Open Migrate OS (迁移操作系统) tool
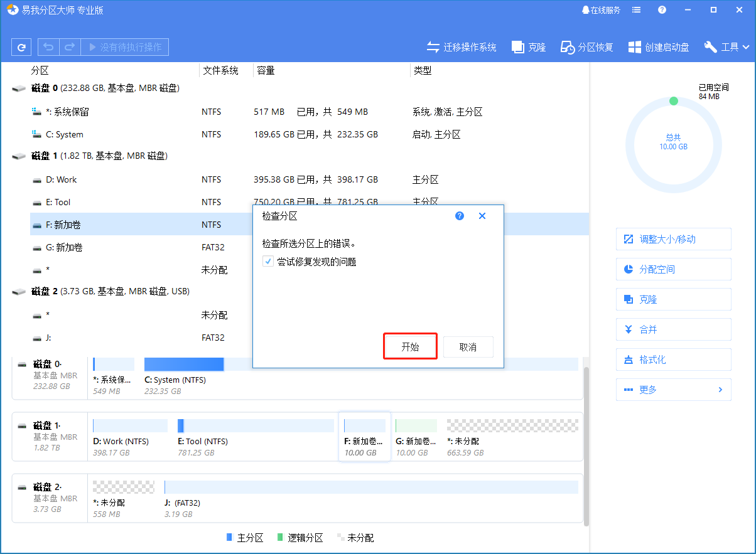The image size is (756, 554). tap(462, 47)
